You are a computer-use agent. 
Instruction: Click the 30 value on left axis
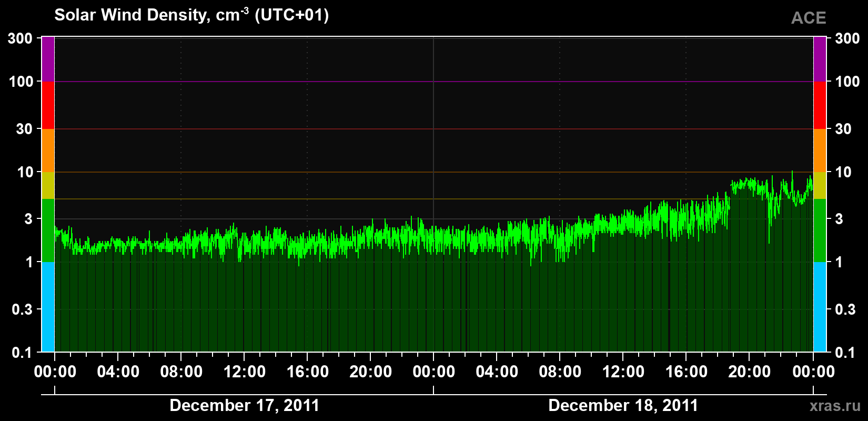point(25,129)
